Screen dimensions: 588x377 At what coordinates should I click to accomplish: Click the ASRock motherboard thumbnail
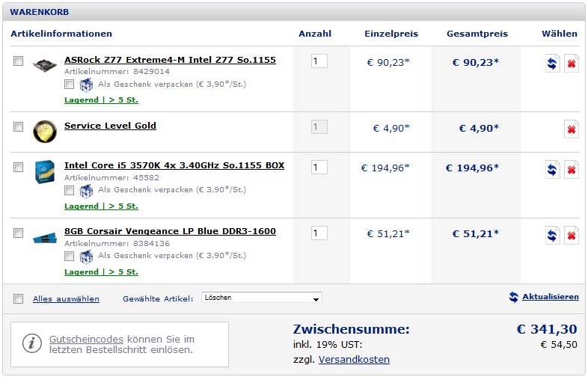pyautogui.click(x=45, y=64)
